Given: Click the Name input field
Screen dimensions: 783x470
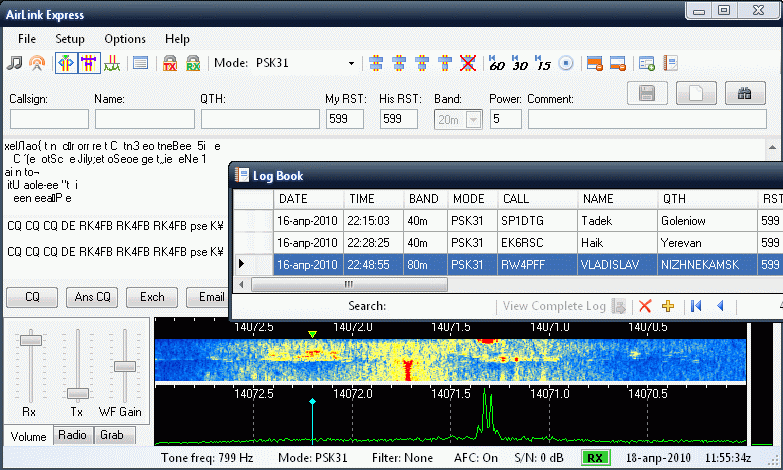Looking at the screenshot, I should (145, 119).
